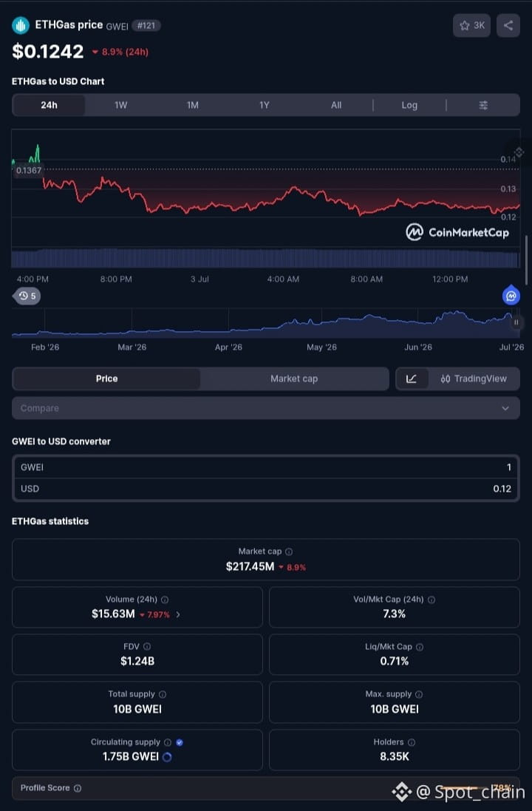
Task: Select the 1Y chart range tab
Action: click(x=265, y=105)
